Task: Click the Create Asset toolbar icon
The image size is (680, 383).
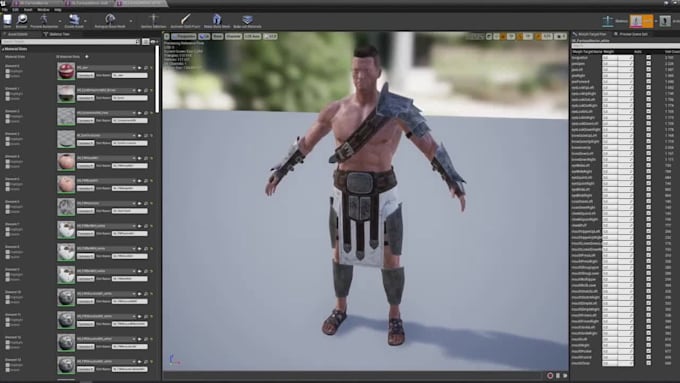Action: point(74,19)
